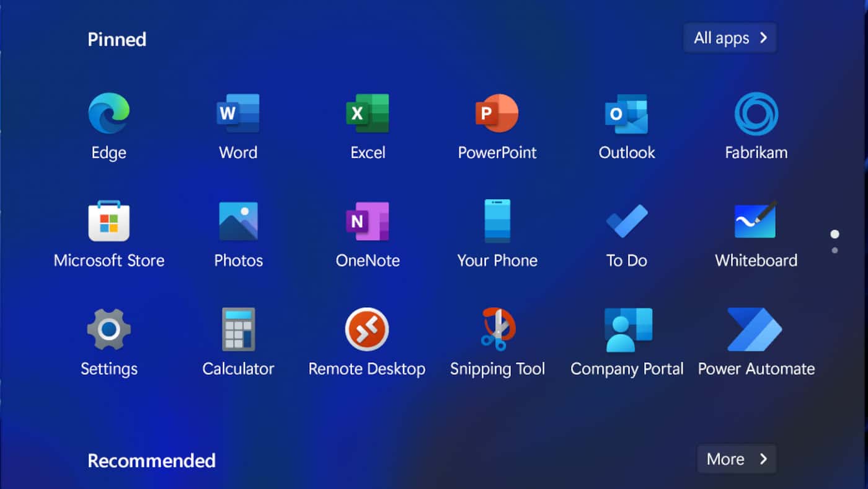
Task: Launch the Snipping Tool scissors icon
Action: [497, 330]
